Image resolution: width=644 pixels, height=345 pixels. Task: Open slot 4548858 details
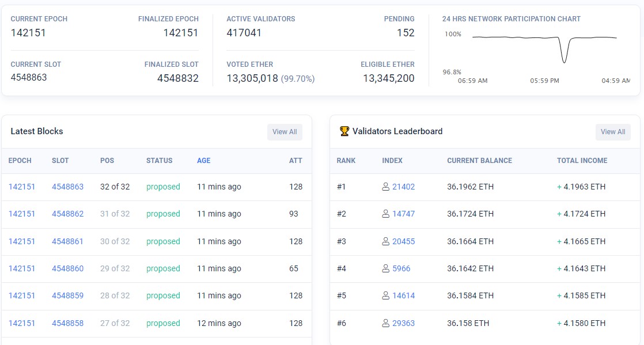click(68, 323)
